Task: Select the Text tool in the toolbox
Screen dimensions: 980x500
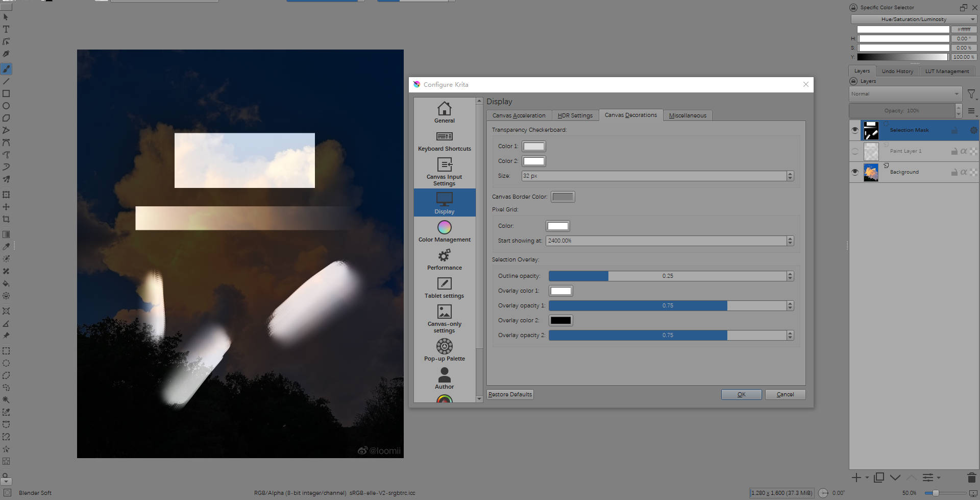Action: click(x=6, y=30)
